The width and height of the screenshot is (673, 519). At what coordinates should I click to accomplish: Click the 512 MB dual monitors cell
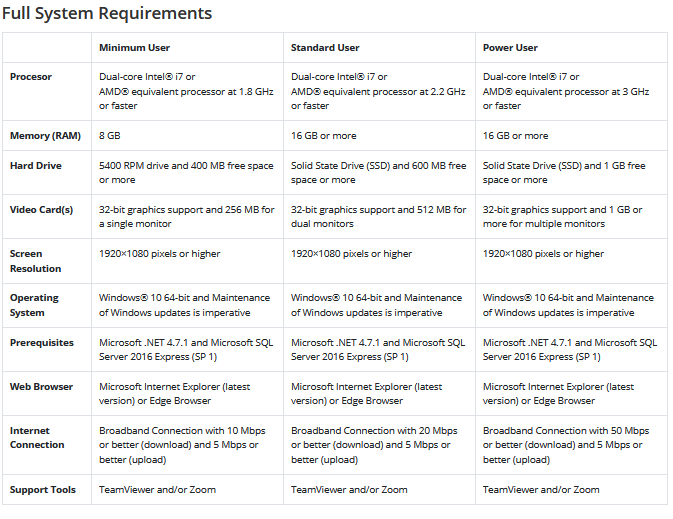tap(378, 217)
